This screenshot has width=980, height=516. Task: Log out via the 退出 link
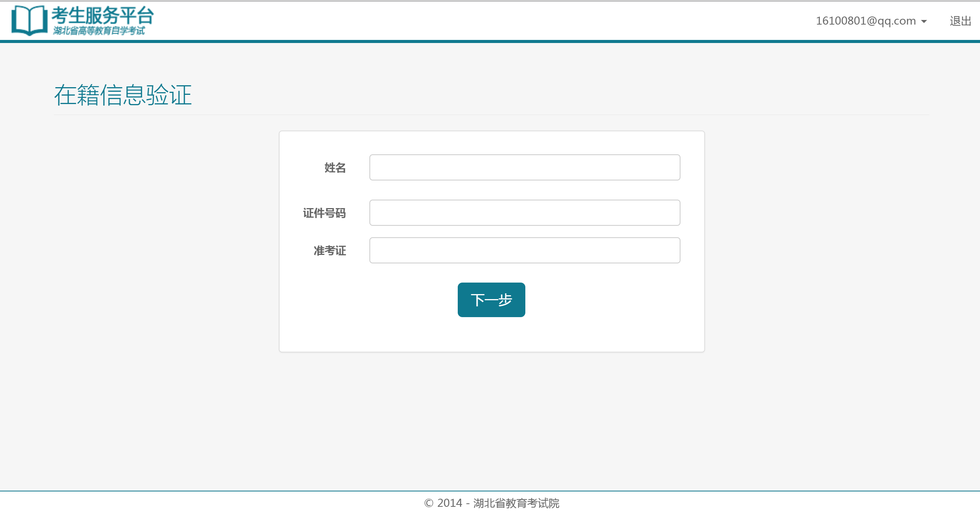[x=960, y=21]
